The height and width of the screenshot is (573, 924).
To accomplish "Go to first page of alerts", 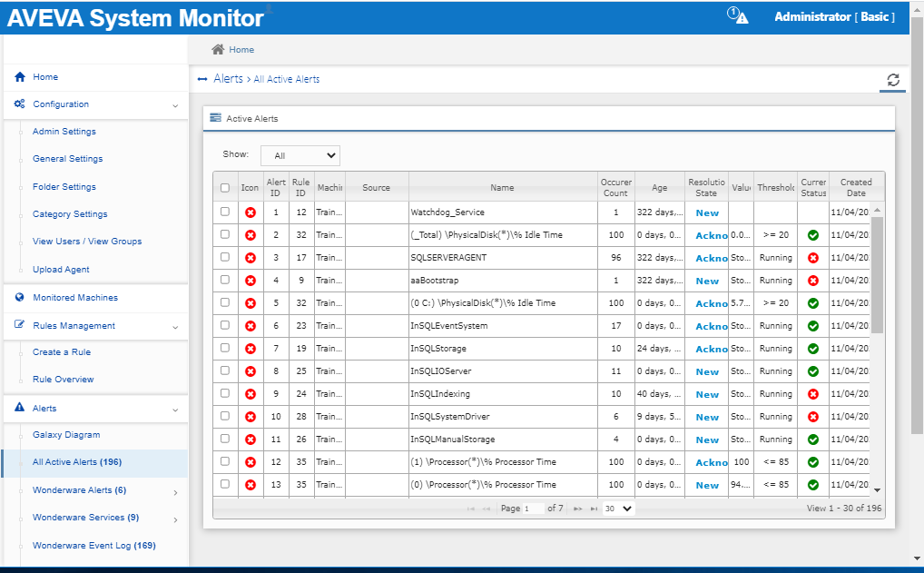I will click(471, 509).
